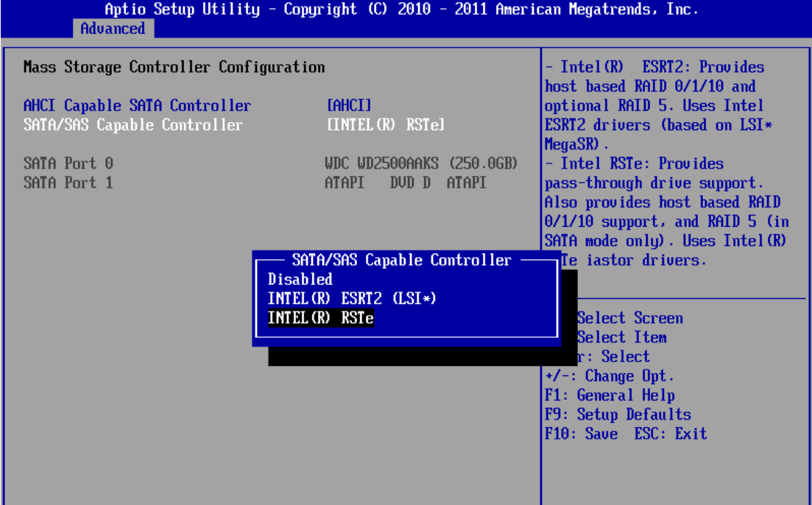Open the Advanced tab
The width and height of the screenshot is (812, 505).
click(x=113, y=29)
